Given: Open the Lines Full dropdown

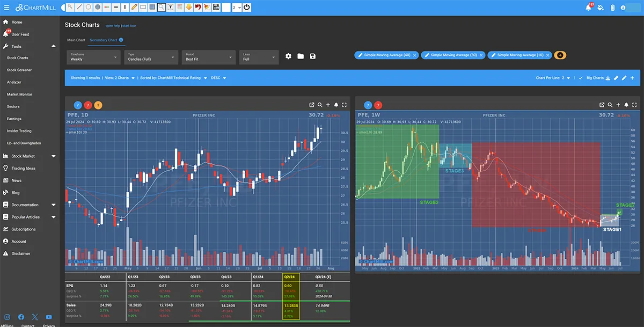Looking at the screenshot, I should (259, 57).
